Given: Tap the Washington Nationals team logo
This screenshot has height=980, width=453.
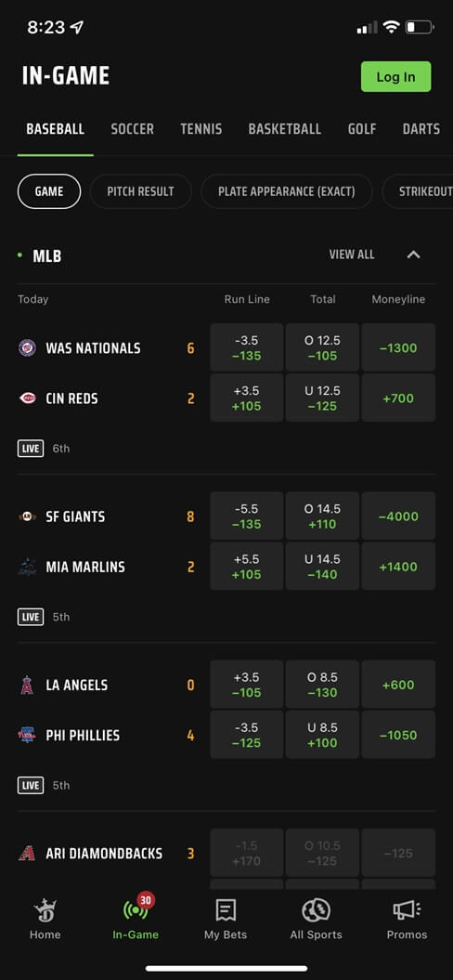Looking at the screenshot, I should [x=28, y=348].
